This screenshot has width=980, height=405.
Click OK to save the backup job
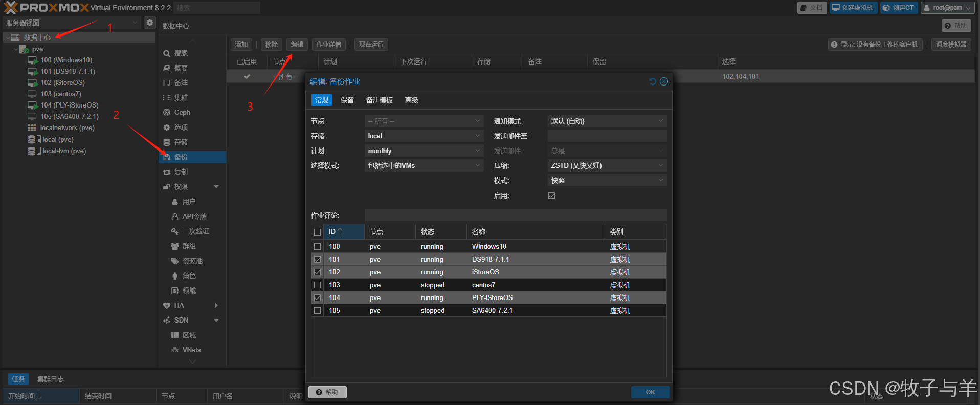tap(650, 392)
